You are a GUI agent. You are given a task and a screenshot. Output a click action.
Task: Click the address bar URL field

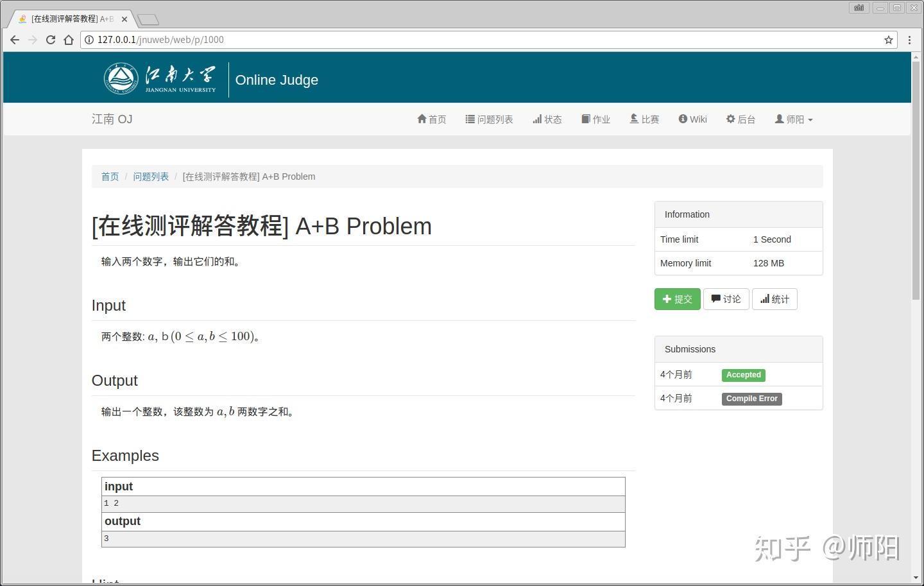pyautogui.click(x=488, y=40)
